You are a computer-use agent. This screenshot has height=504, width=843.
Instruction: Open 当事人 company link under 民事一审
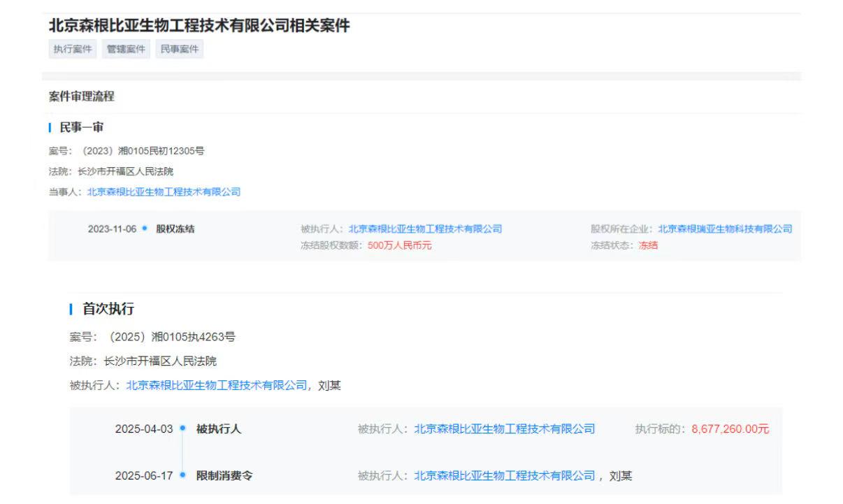tap(164, 192)
